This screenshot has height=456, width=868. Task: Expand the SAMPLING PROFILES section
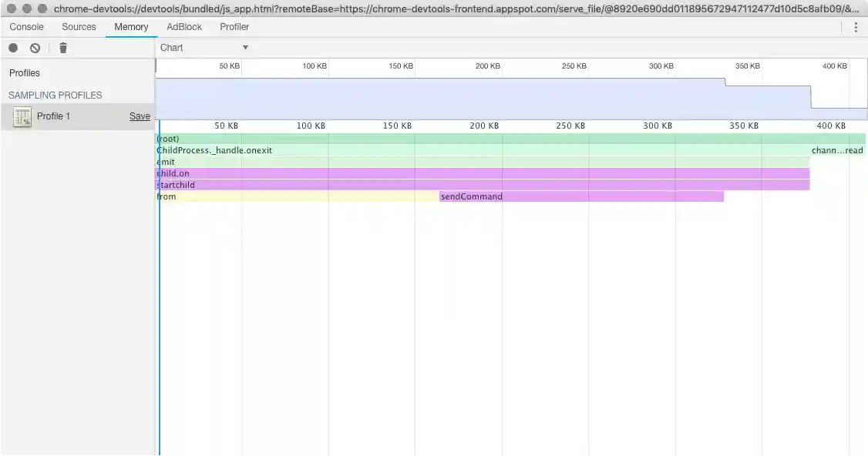54,95
